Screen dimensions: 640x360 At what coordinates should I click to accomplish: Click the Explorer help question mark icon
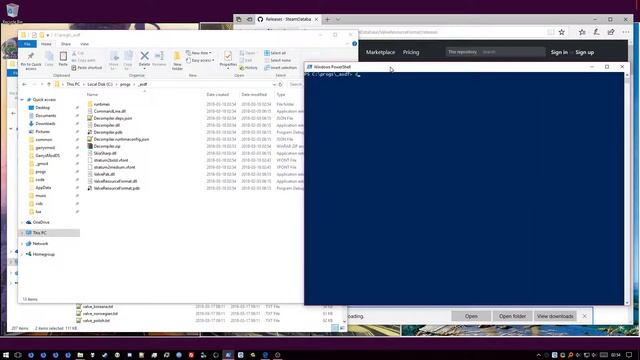click(354, 44)
